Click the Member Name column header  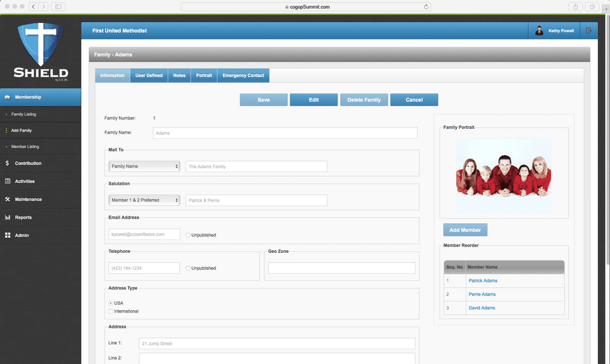(x=515, y=267)
